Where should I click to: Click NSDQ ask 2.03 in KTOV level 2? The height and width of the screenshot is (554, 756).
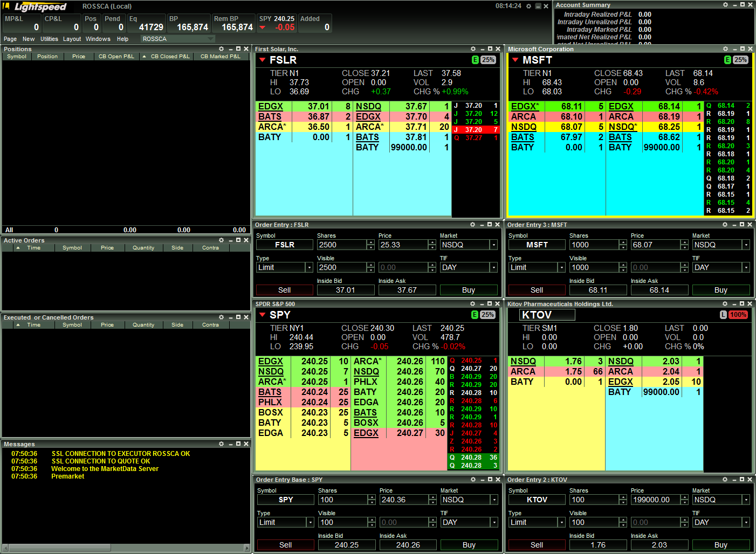(x=654, y=362)
